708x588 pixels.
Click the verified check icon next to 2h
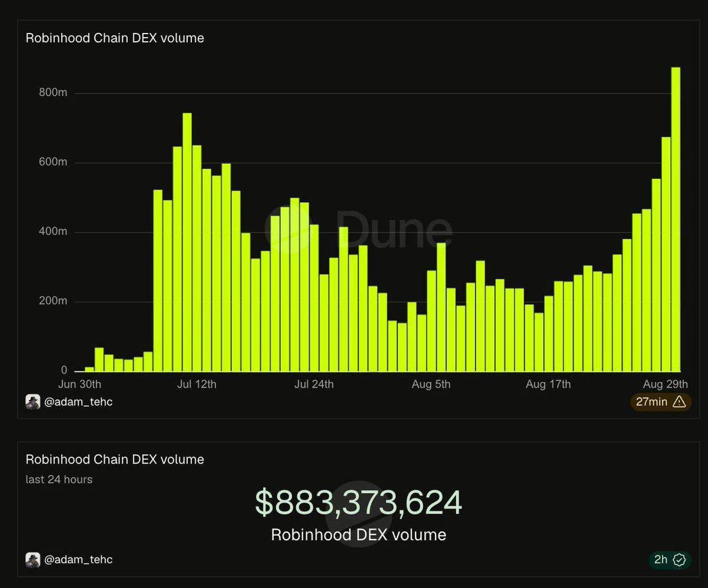(x=679, y=560)
